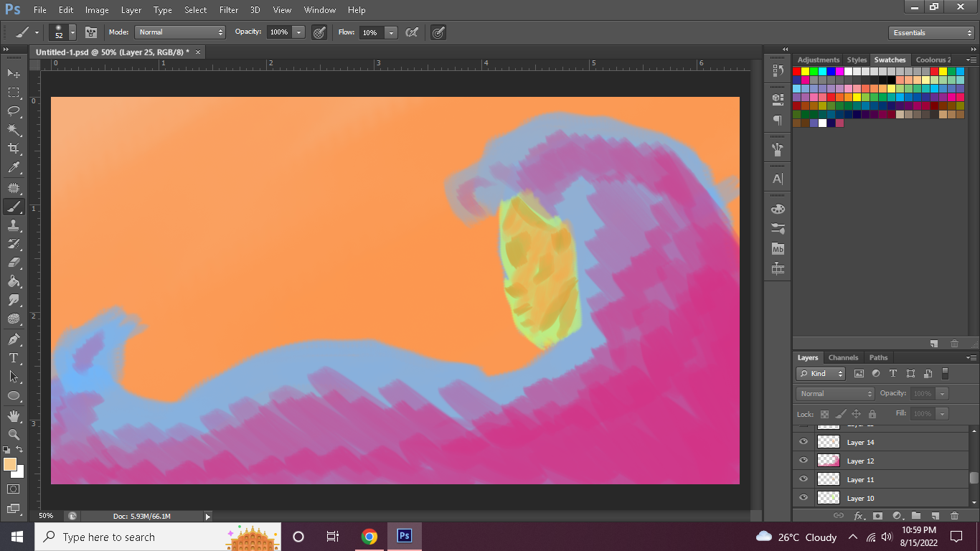Click the Layers panel scrollbar thumb
980x551 pixels.
pyautogui.click(x=974, y=478)
